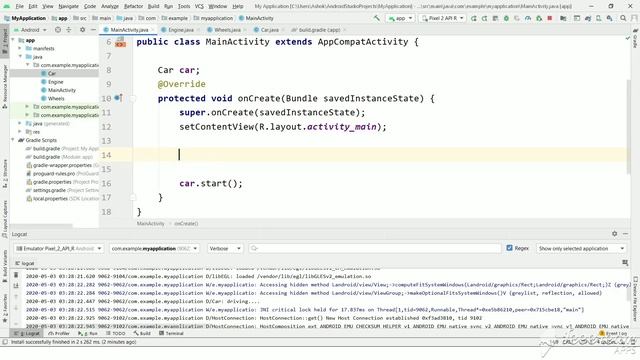The height and width of the screenshot is (360, 640).
Task: Switch to the build.gradle (:app) editor tab
Action: click(319, 30)
